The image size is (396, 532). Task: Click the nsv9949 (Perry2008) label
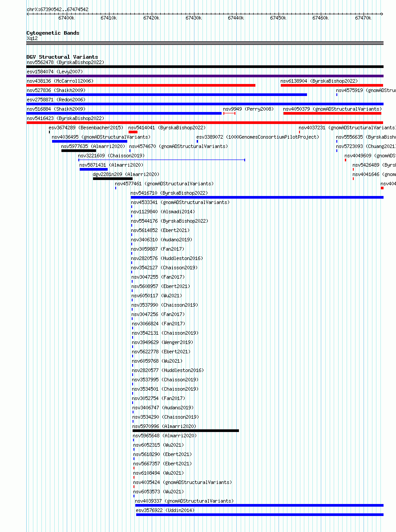pos(248,109)
